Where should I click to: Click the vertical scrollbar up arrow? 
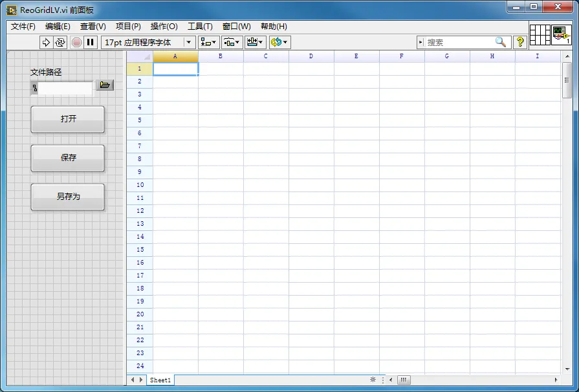tap(567, 56)
